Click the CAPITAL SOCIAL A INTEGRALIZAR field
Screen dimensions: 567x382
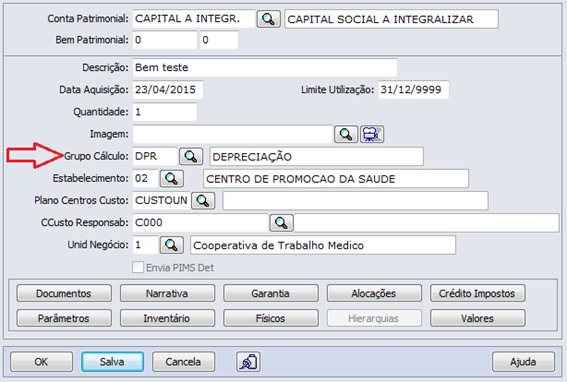pyautogui.click(x=391, y=19)
